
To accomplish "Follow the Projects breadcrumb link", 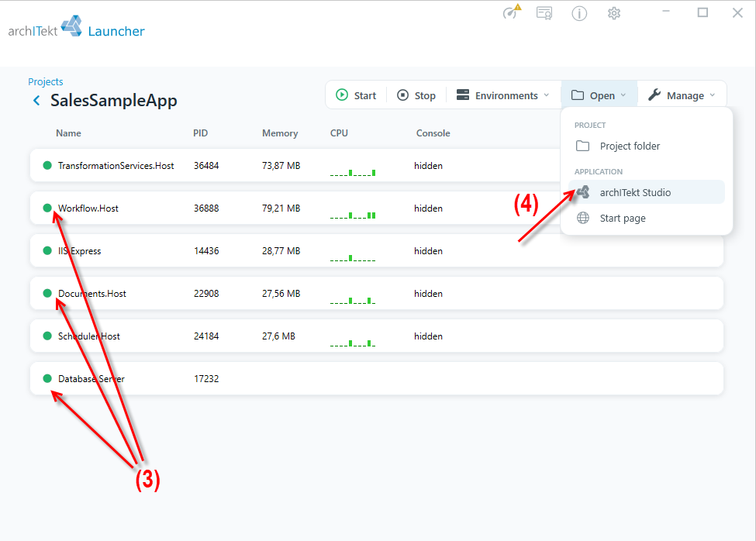I will [x=45, y=81].
